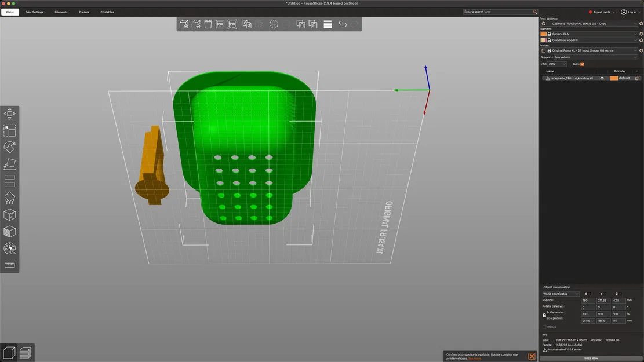The image size is (644, 362).
Task: Switch to the Printers tab
Action: click(84, 12)
